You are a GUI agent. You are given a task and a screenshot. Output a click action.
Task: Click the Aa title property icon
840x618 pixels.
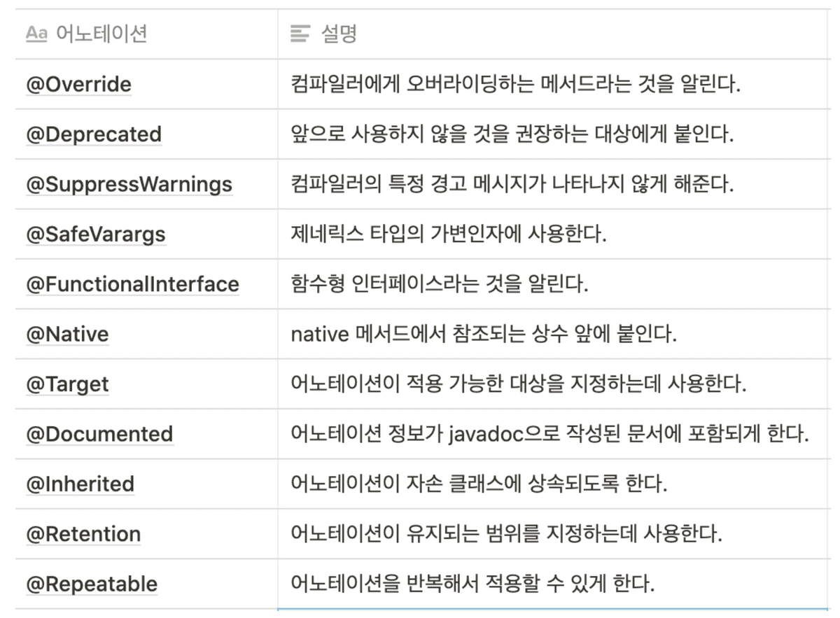point(35,34)
